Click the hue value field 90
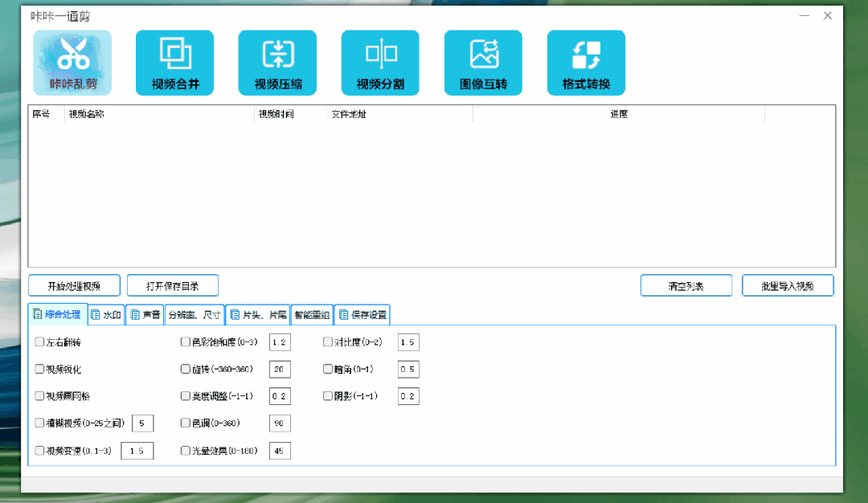 click(x=280, y=423)
